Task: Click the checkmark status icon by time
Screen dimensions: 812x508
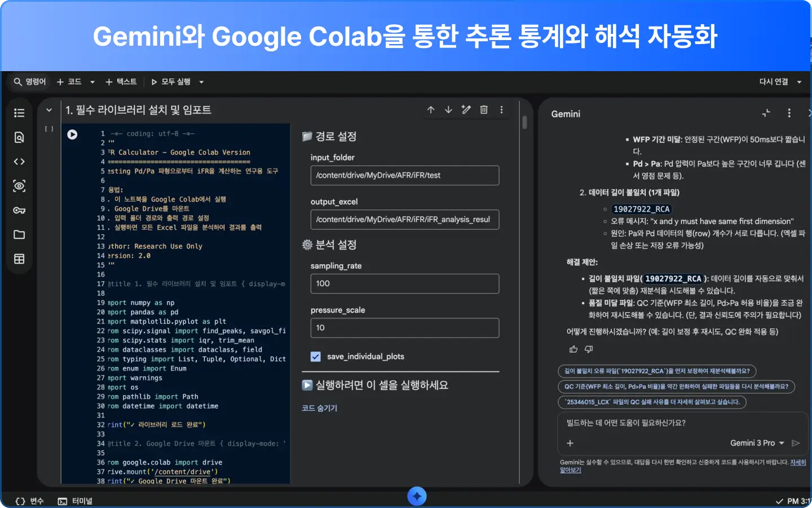Action: (x=779, y=501)
